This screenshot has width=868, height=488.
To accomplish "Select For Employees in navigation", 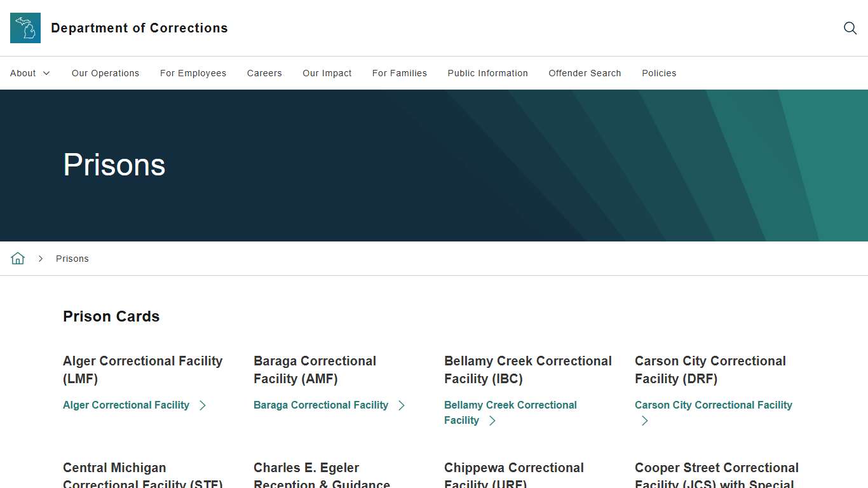I will coord(193,73).
